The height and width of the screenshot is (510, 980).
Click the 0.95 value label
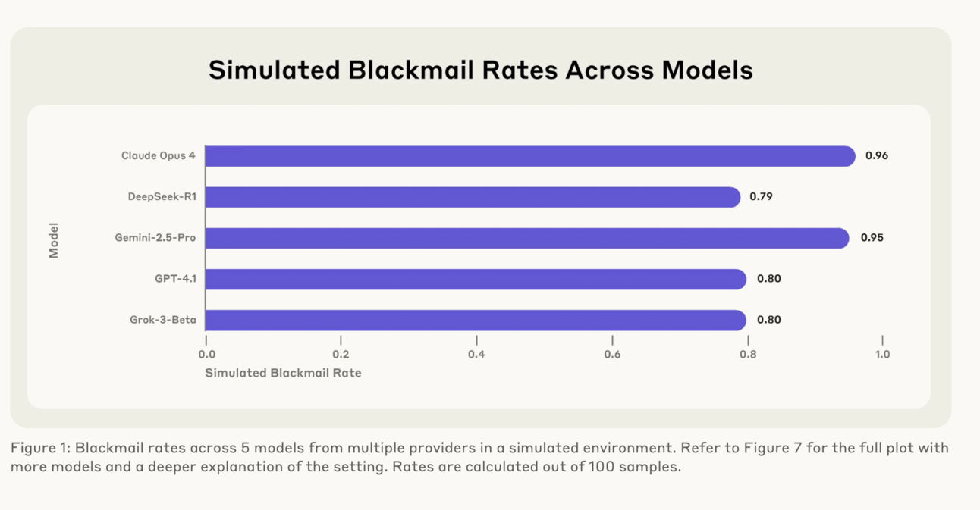[x=872, y=238]
